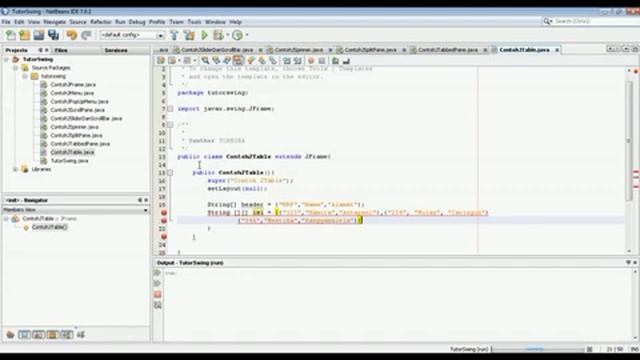The width and height of the screenshot is (640, 360).
Task: Click the Redo toolbar icon
Action: coord(86,35)
